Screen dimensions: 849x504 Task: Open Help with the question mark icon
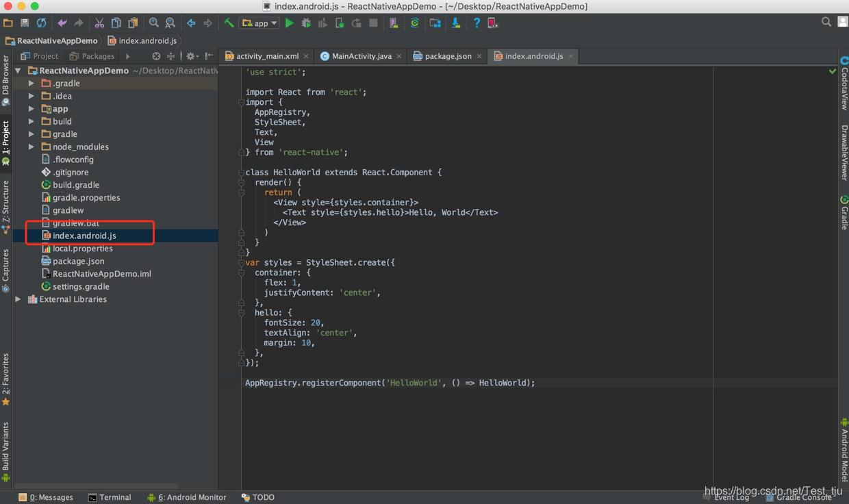[x=477, y=23]
